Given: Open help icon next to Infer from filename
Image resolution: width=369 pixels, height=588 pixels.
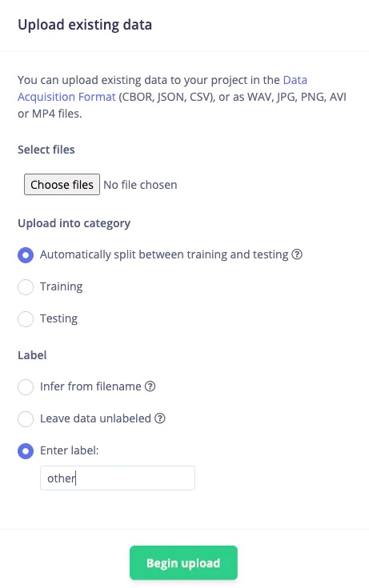Looking at the screenshot, I should (150, 386).
